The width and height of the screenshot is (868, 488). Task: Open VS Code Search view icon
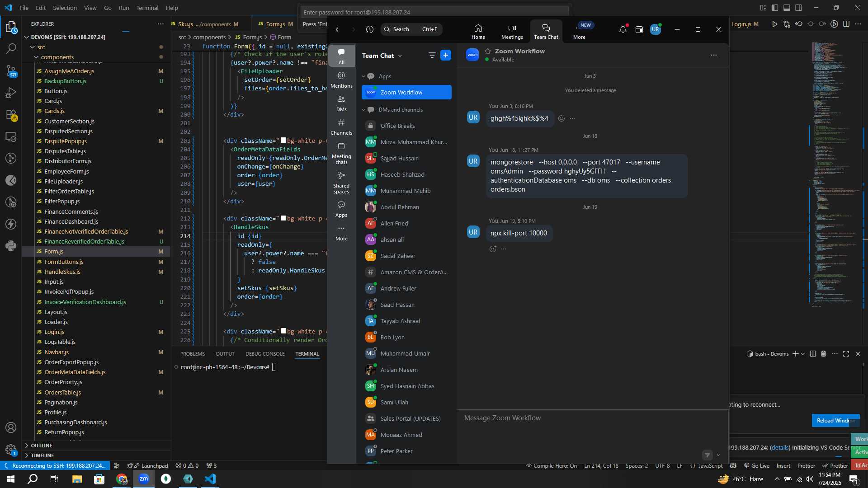point(11,49)
